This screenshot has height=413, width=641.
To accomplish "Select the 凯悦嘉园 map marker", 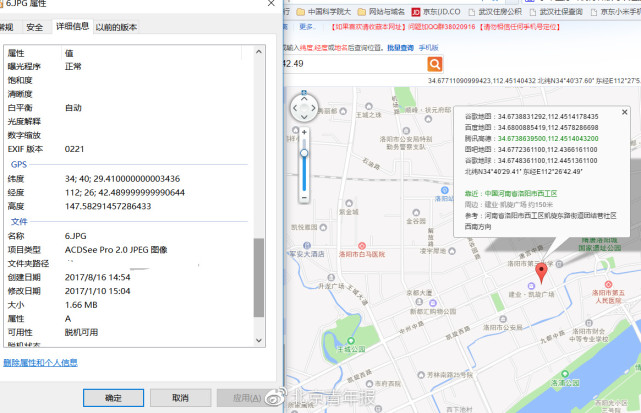I will [323, 227].
